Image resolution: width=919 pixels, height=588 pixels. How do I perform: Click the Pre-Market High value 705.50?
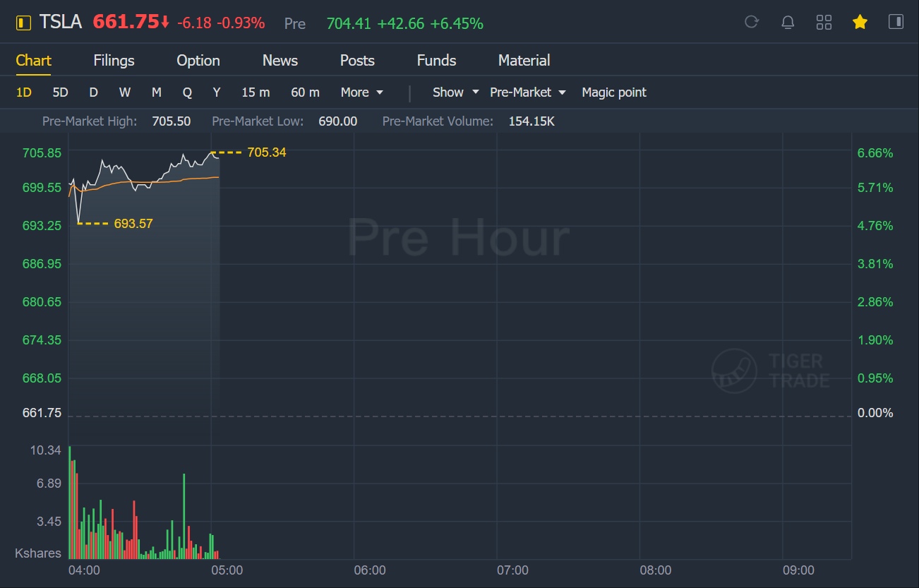tap(172, 121)
